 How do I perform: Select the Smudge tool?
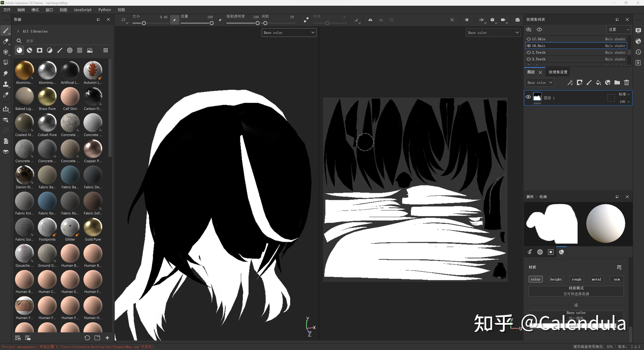pos(6,73)
